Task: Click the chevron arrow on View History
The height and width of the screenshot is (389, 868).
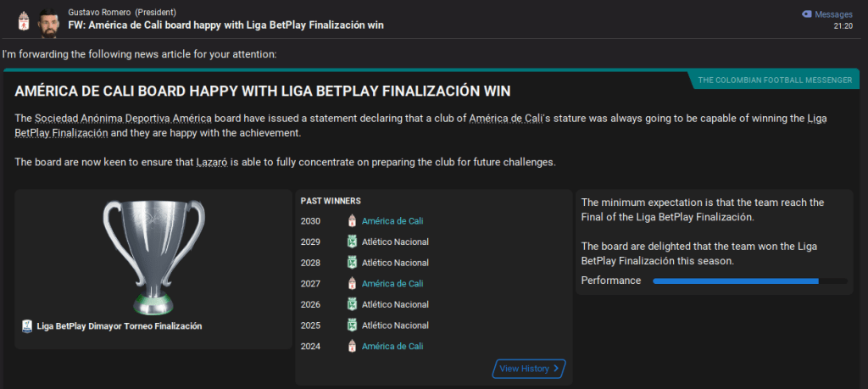Action: tap(556, 369)
